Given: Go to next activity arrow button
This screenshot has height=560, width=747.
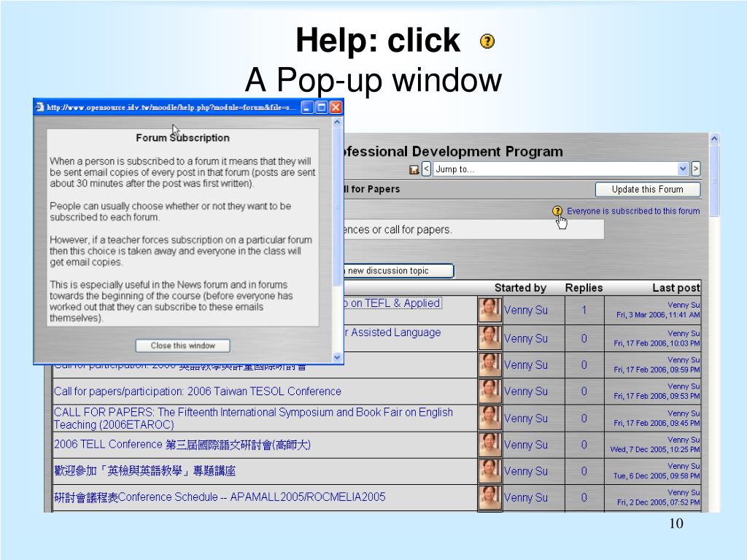Looking at the screenshot, I should point(695,168).
